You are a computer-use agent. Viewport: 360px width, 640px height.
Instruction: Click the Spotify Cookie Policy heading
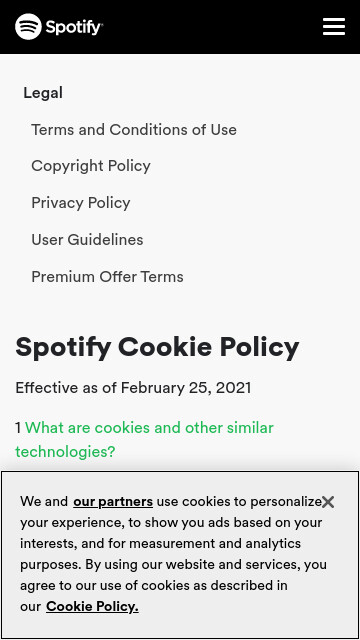click(157, 348)
